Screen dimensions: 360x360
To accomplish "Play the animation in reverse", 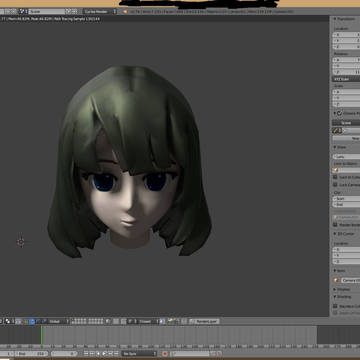I will coord(98,354).
